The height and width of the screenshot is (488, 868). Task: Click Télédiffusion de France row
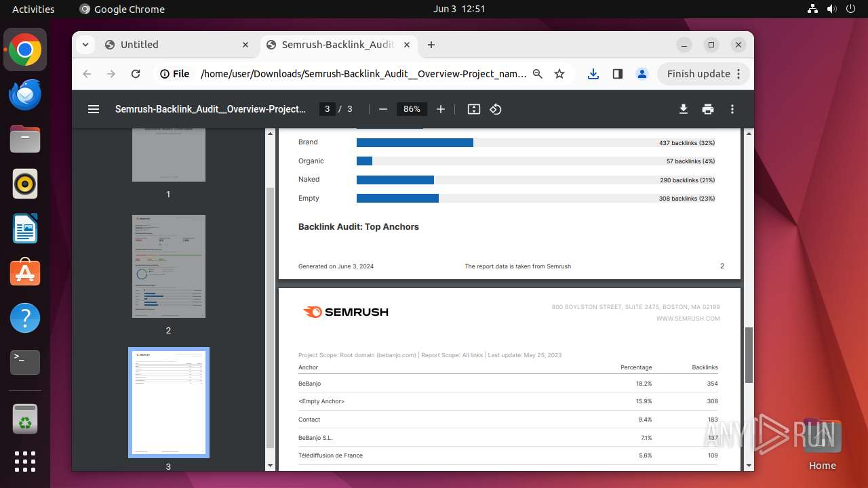[x=509, y=455]
